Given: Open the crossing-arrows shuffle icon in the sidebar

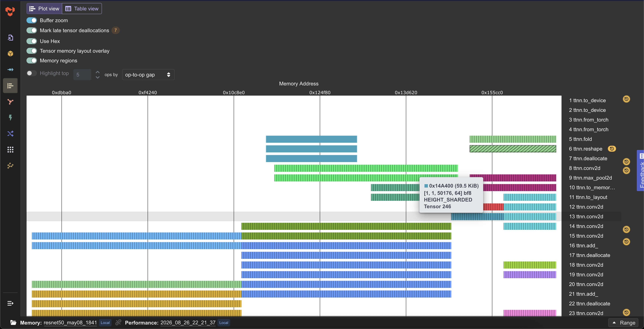Looking at the screenshot, I should coord(10,134).
